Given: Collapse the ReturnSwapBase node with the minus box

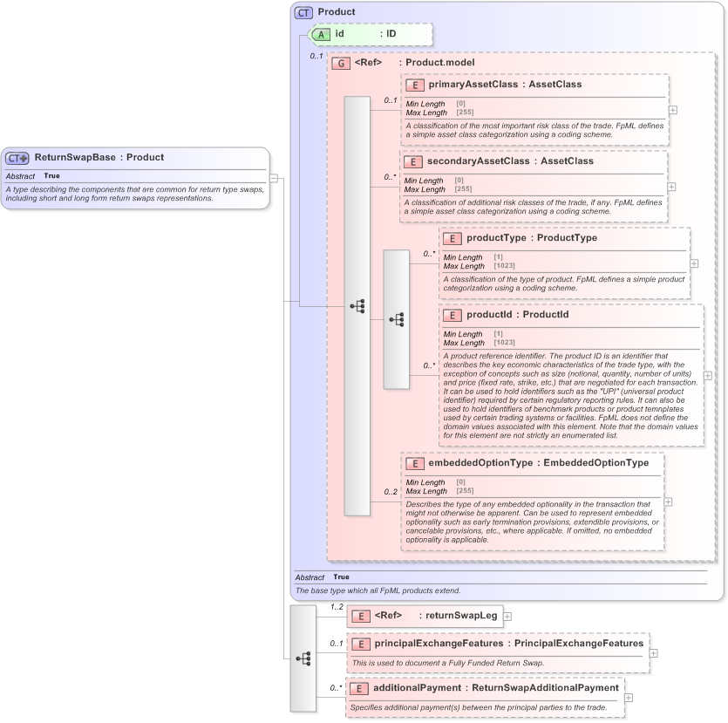Looking at the screenshot, I should pyautogui.click(x=274, y=178).
